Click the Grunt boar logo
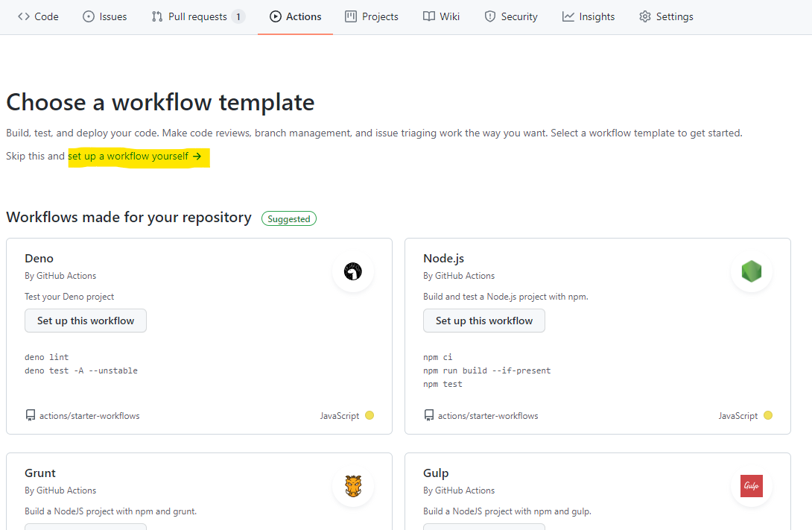The image size is (812, 530). [x=353, y=486]
